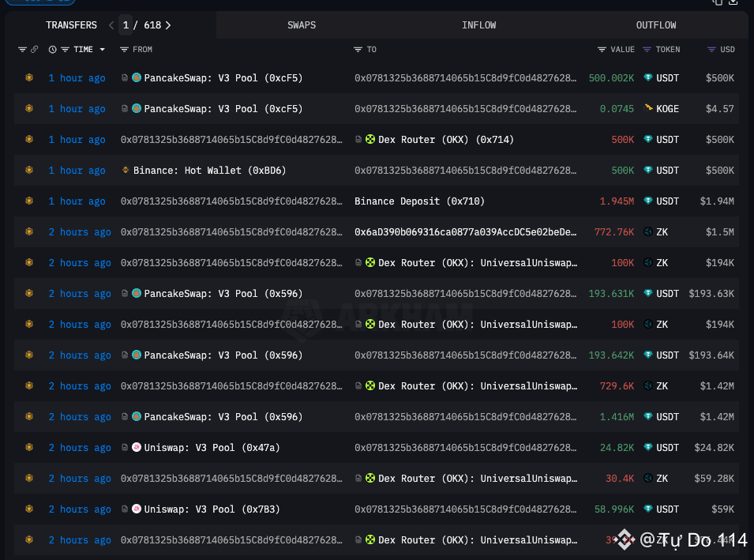The width and height of the screenshot is (754, 560).
Task: Open the 2 hours ago link on 58.996K row
Action: (x=80, y=509)
